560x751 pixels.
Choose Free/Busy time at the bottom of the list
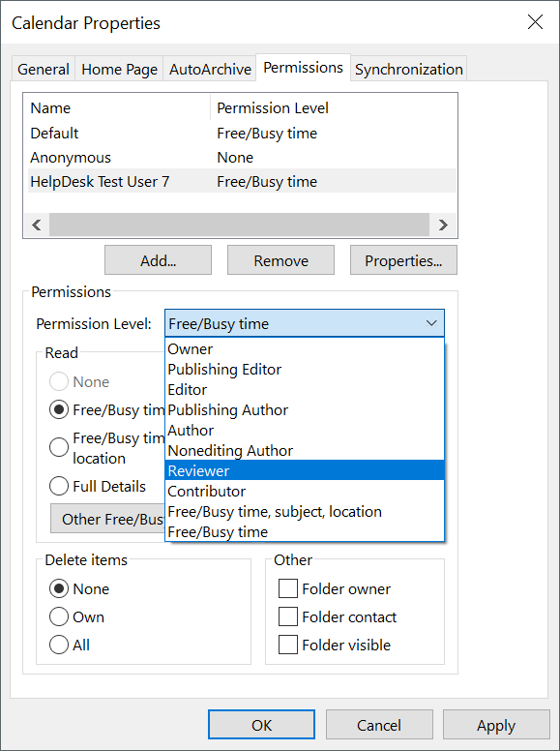(305, 531)
